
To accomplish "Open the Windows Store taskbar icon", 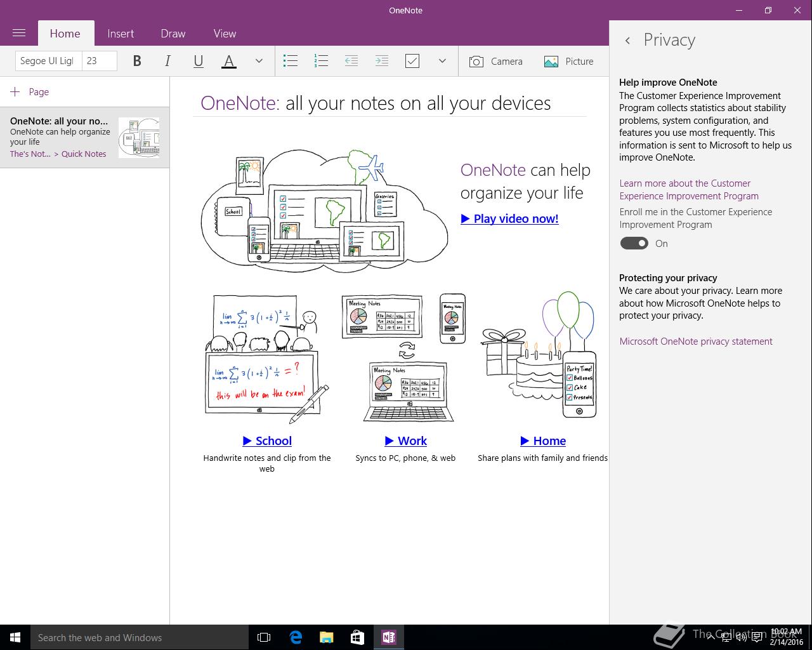I will click(357, 637).
